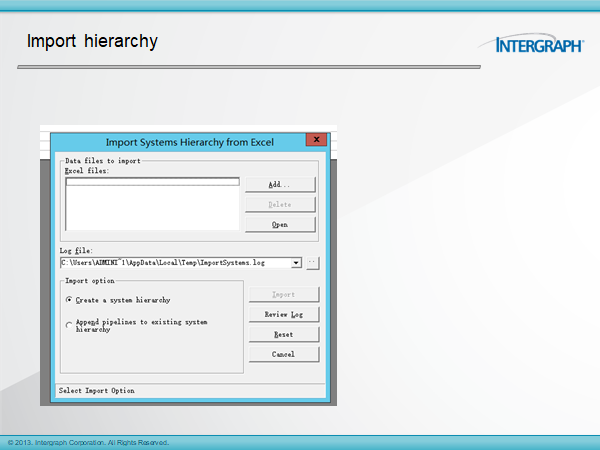This screenshot has height=450, width=600.
Task: Click the Select Import Option status text
Action: (96, 391)
